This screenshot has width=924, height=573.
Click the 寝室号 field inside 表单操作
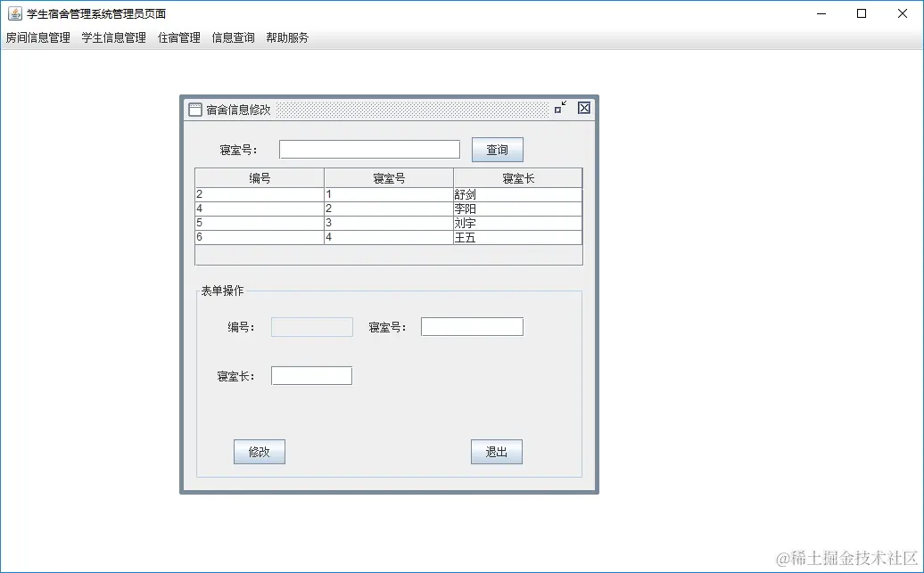pyautogui.click(x=472, y=326)
